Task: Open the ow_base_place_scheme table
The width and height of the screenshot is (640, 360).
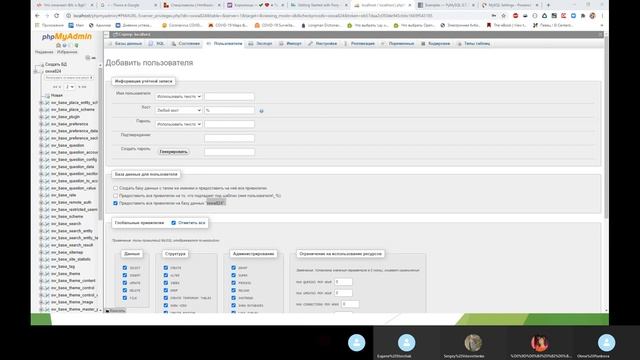Action: (x=73, y=110)
